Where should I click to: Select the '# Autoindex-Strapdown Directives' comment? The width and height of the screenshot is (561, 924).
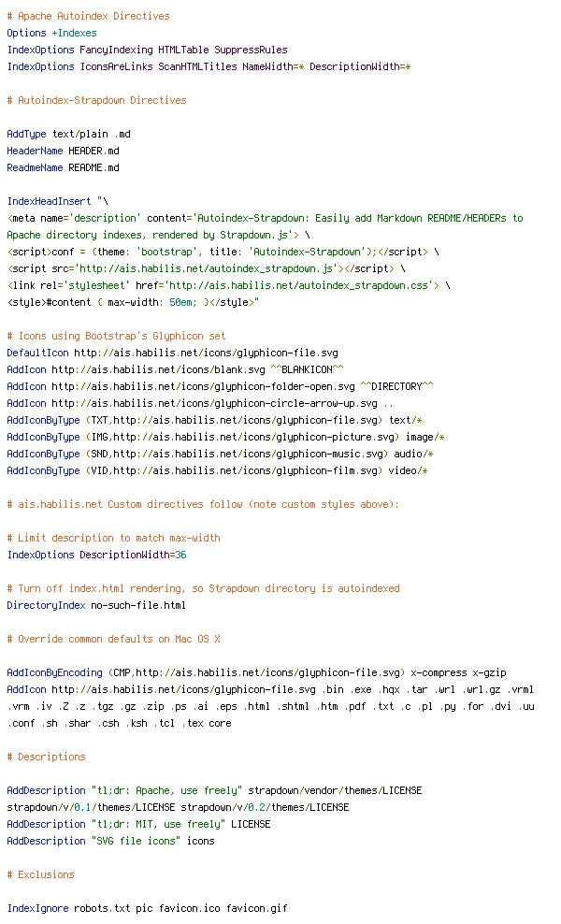(96, 100)
